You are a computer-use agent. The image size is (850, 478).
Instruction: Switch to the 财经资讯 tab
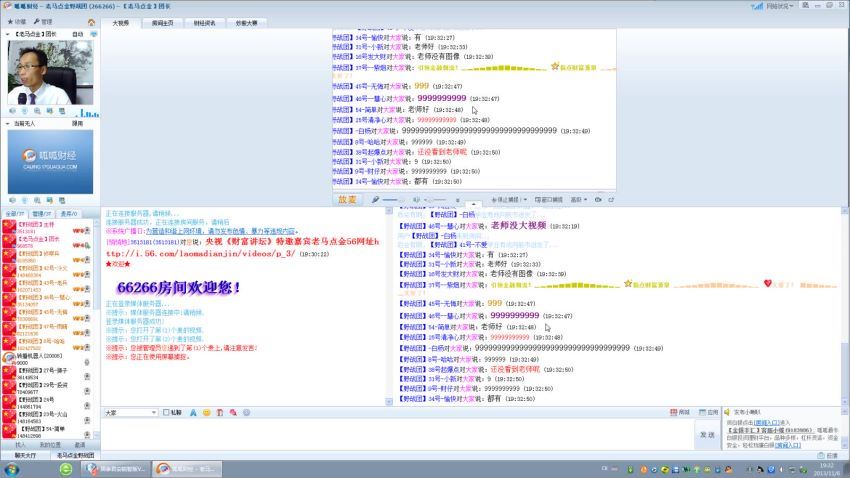coord(204,22)
